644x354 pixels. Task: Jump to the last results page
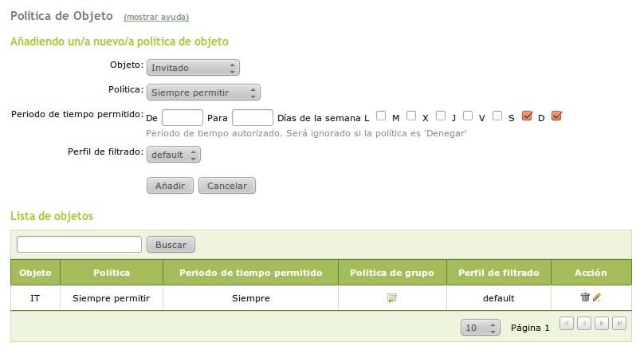point(619,323)
